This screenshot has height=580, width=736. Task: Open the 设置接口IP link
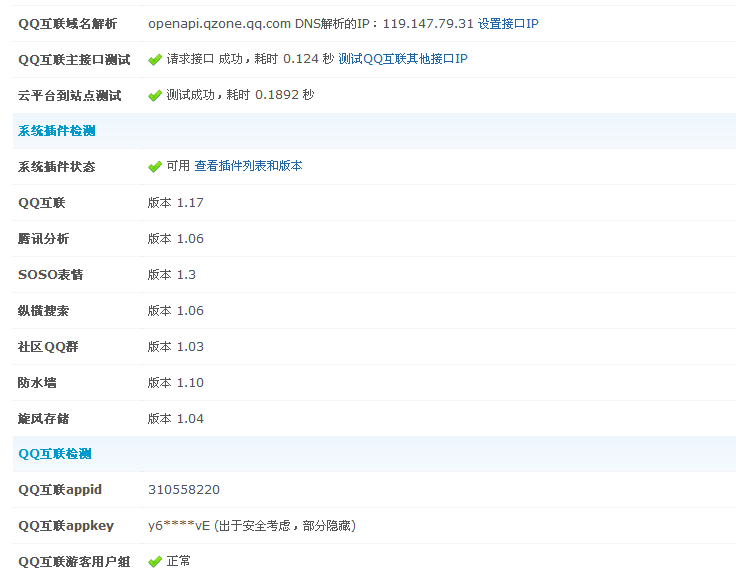tap(508, 23)
